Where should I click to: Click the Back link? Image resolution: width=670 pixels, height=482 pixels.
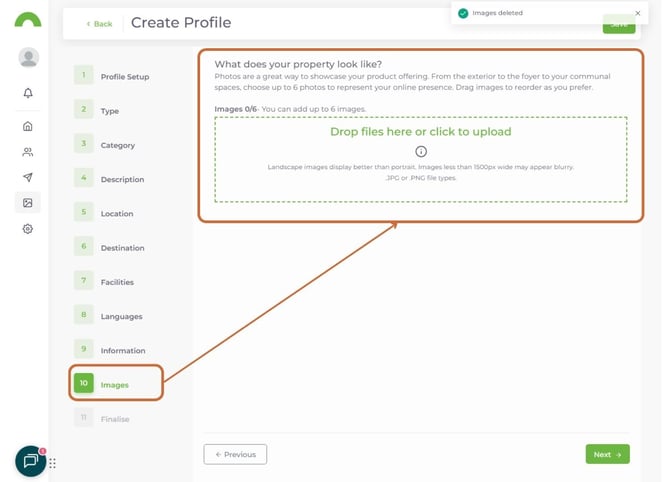99,23
